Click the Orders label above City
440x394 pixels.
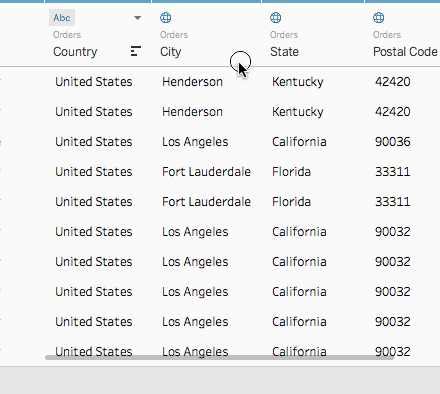click(x=174, y=35)
